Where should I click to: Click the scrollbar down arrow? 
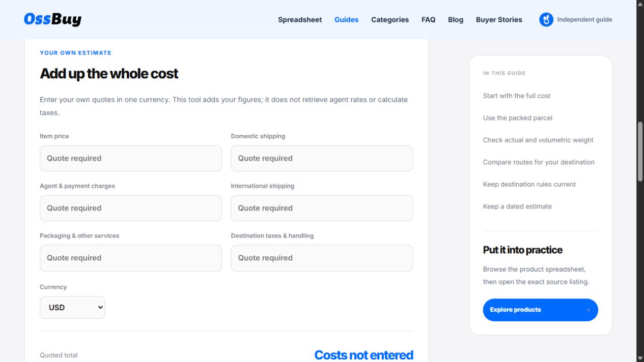[640, 358]
